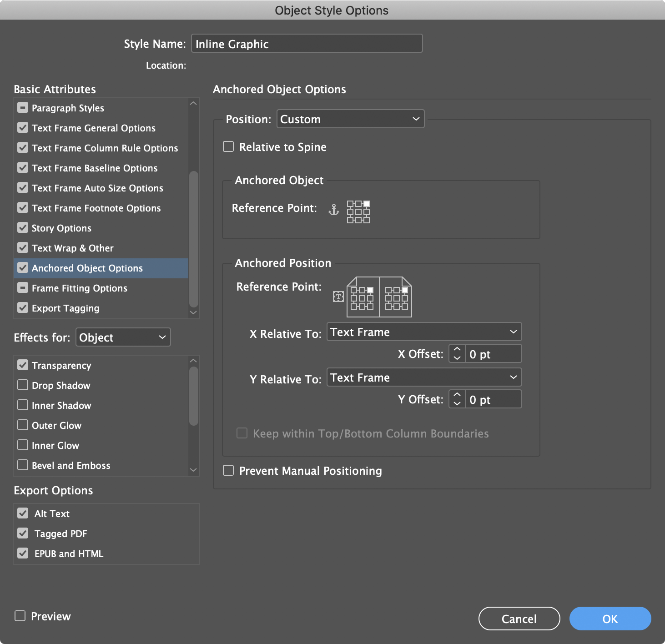Click the Anchored Object reference point grid
Image resolution: width=665 pixels, height=644 pixels.
coord(358,212)
